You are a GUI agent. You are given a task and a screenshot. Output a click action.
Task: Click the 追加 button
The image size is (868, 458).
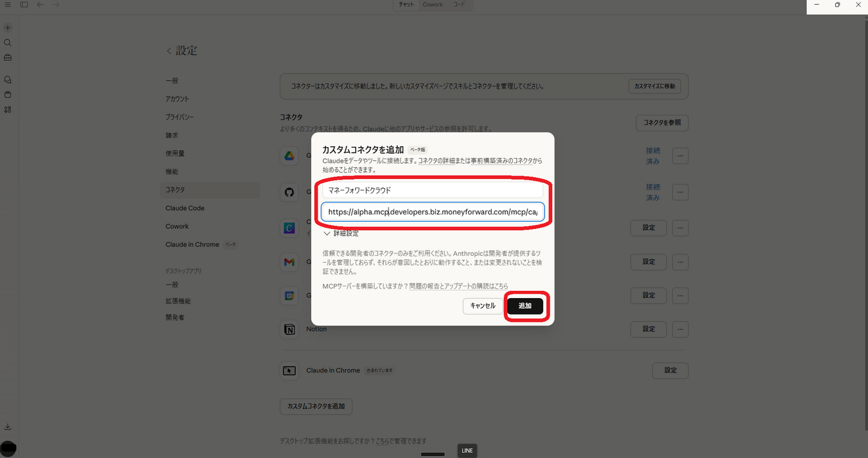[x=525, y=306]
